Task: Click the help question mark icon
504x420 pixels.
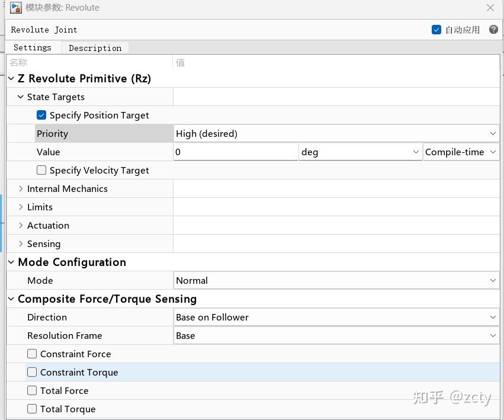Action: tap(493, 30)
